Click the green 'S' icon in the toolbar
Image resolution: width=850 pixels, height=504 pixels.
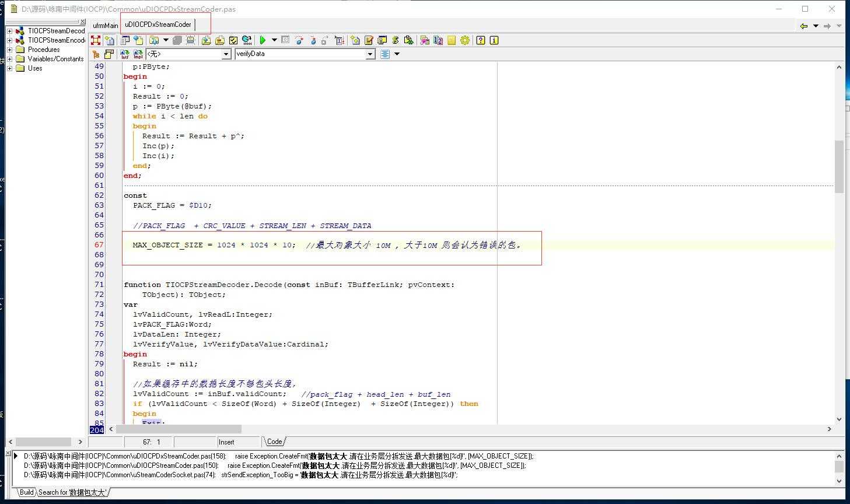point(396,40)
